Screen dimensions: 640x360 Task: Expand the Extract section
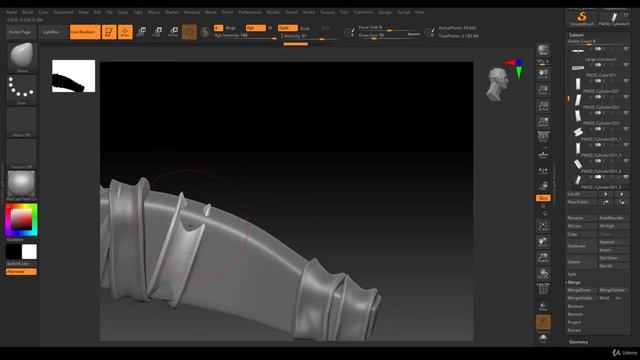tap(574, 330)
